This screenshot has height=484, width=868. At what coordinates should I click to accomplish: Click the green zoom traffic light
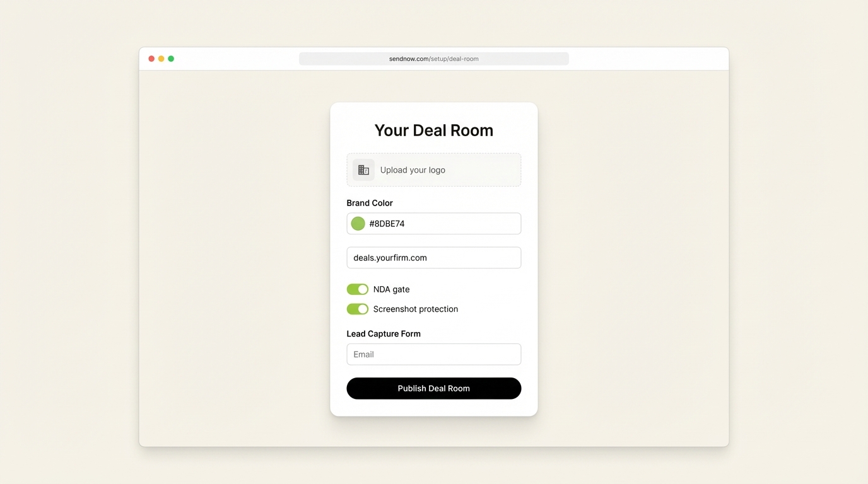pyautogui.click(x=171, y=58)
